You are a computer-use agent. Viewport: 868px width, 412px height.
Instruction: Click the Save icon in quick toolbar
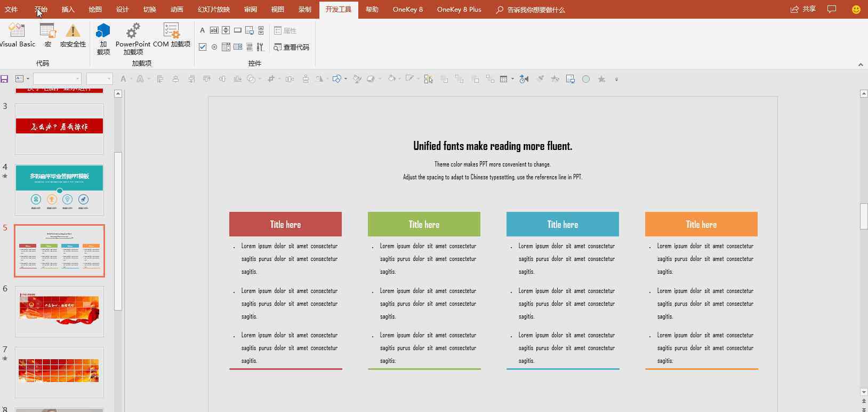pyautogui.click(x=4, y=79)
